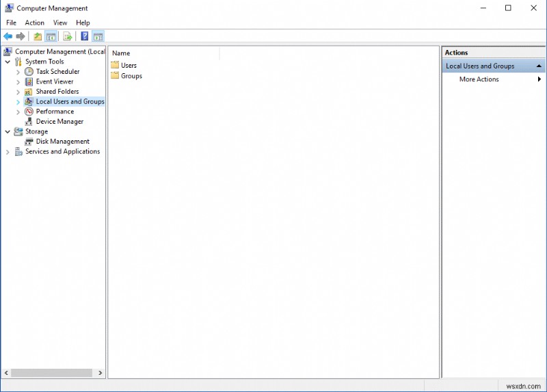Click the System Tools wrench icon

[18, 62]
